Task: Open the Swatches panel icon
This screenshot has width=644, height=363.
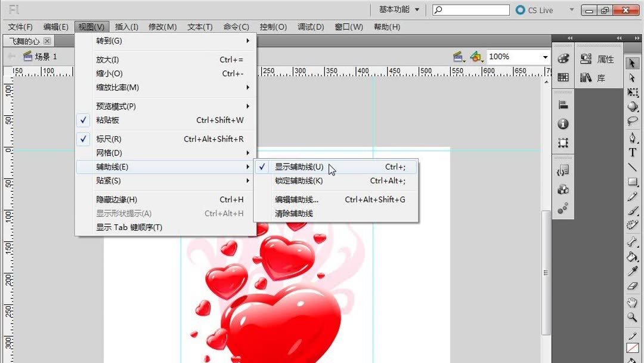Action: pyautogui.click(x=563, y=76)
